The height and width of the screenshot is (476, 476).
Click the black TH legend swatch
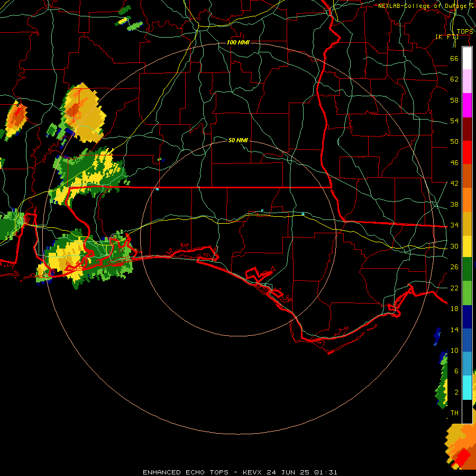pyautogui.click(x=467, y=411)
